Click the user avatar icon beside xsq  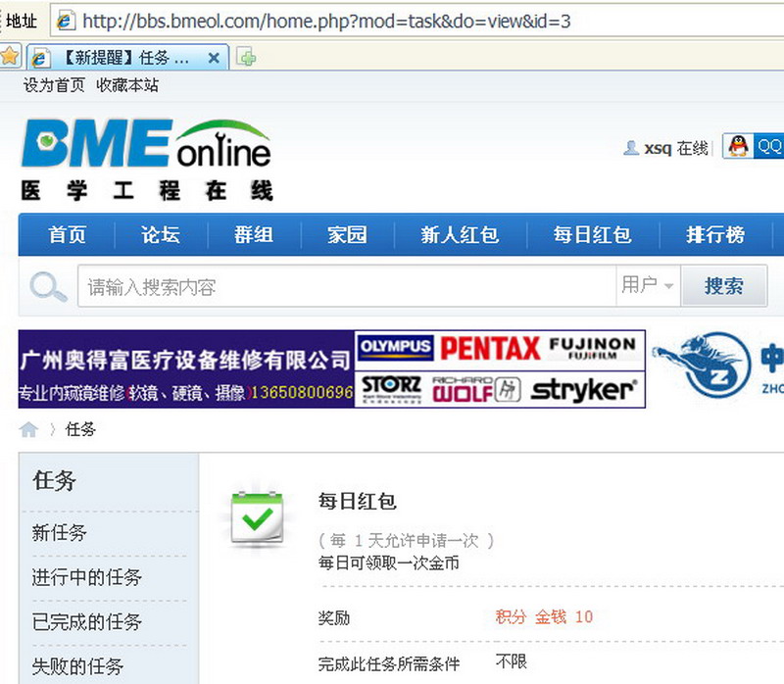631,148
